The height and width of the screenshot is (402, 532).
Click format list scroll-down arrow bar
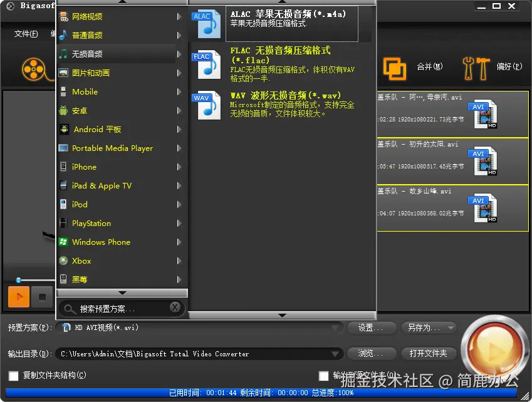tap(282, 315)
